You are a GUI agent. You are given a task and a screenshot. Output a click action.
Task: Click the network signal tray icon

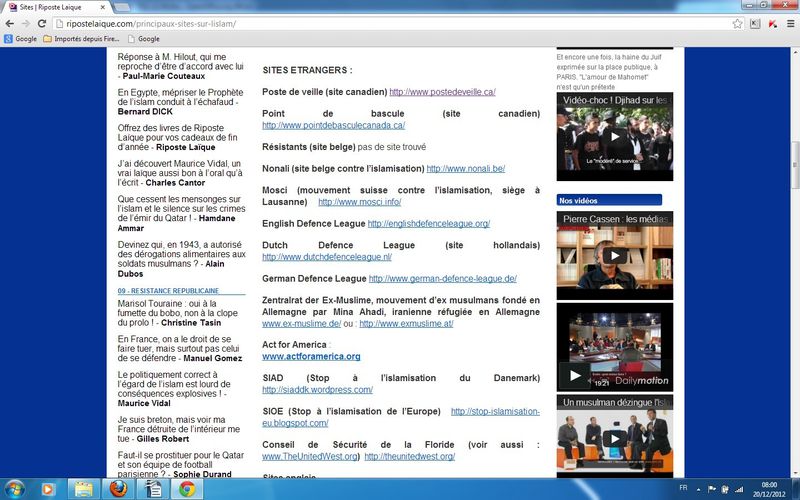(738, 489)
